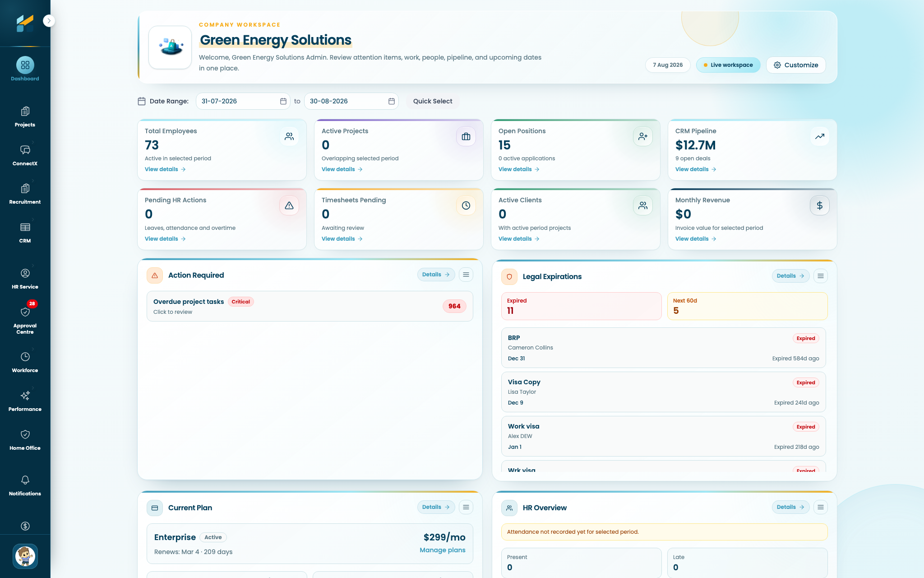The height and width of the screenshot is (578, 924).
Task: View details for Active Clients
Action: click(x=519, y=239)
